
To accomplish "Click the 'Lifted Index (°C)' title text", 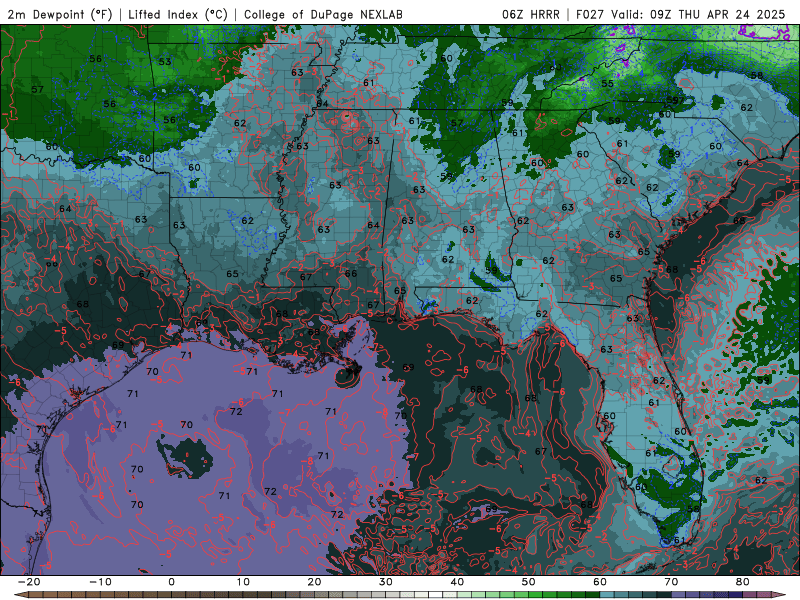I will pyautogui.click(x=178, y=14).
